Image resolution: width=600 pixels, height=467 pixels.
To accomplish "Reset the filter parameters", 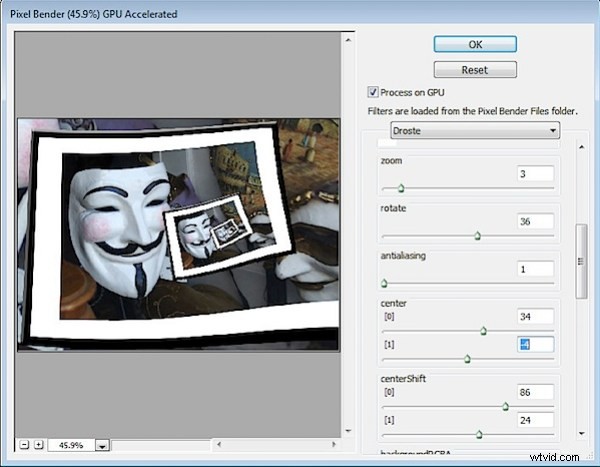I will [475, 70].
